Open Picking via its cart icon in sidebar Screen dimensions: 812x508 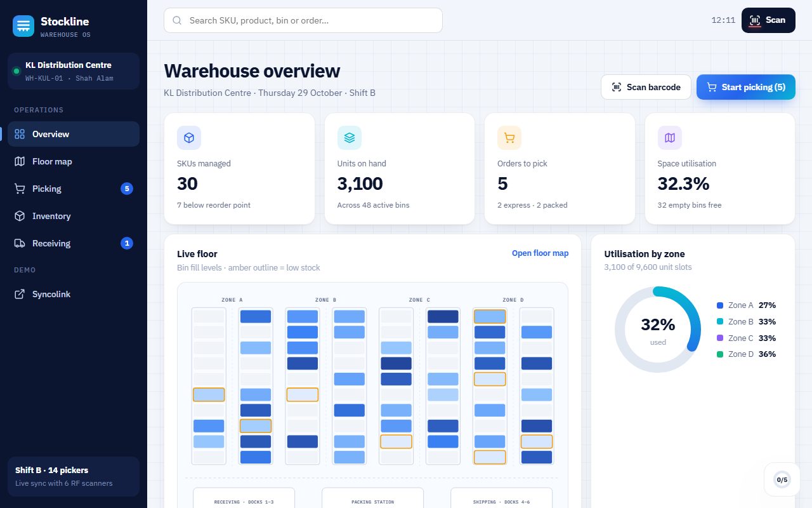(20, 189)
